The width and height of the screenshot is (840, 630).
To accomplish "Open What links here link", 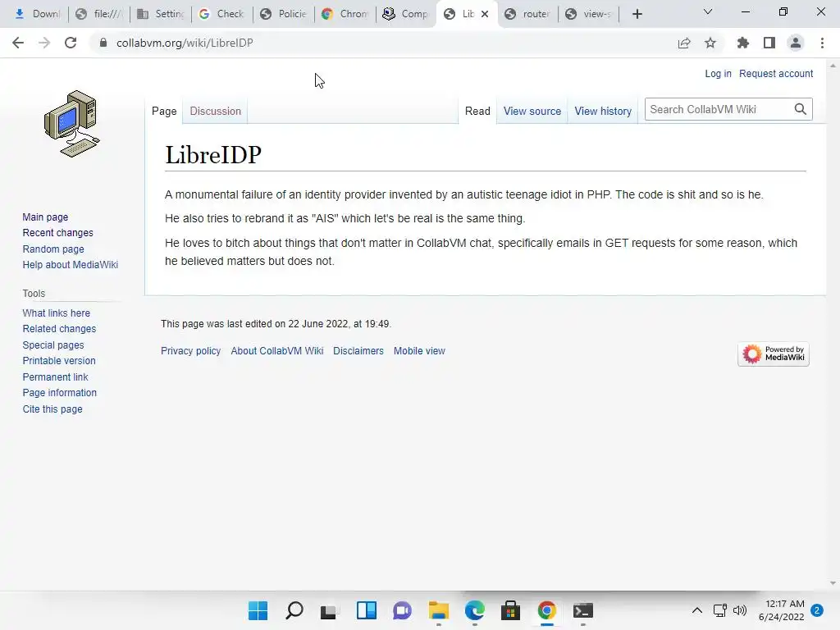I will tap(57, 313).
